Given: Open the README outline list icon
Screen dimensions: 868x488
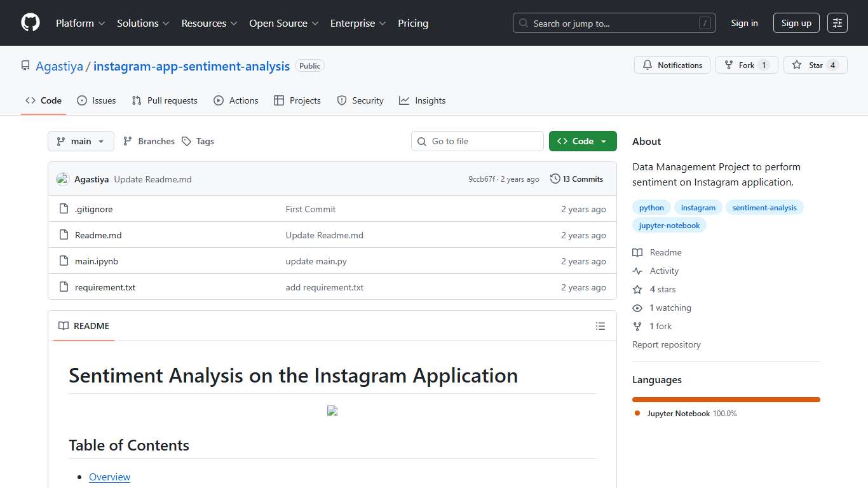Looking at the screenshot, I should [x=600, y=326].
